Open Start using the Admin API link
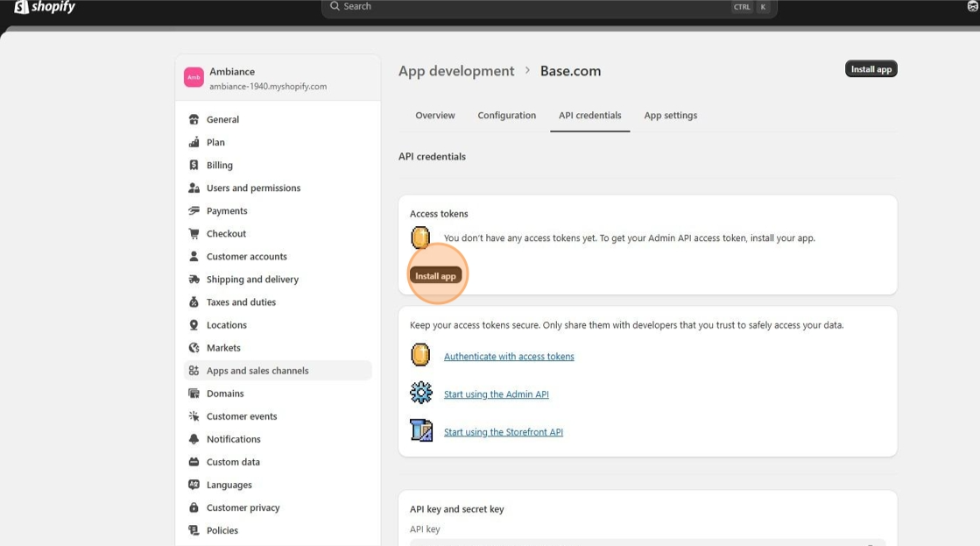Screen dimensions: 980x546 (x=496, y=394)
